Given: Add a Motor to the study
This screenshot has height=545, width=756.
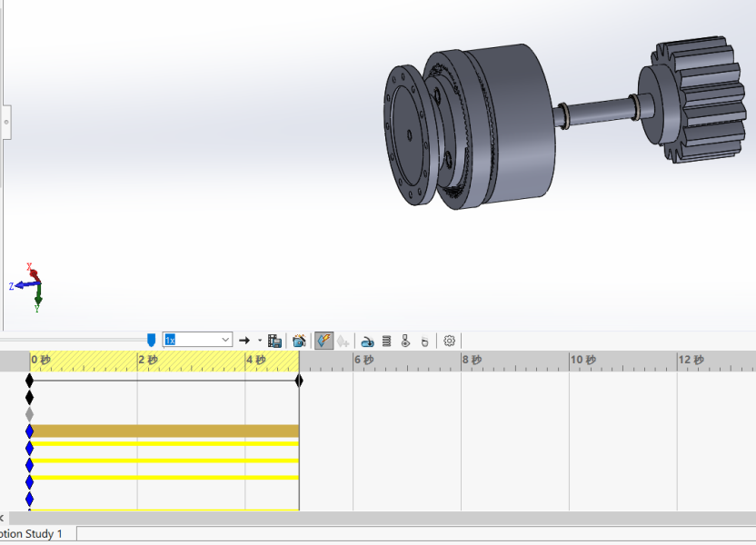Looking at the screenshot, I should pos(367,341).
